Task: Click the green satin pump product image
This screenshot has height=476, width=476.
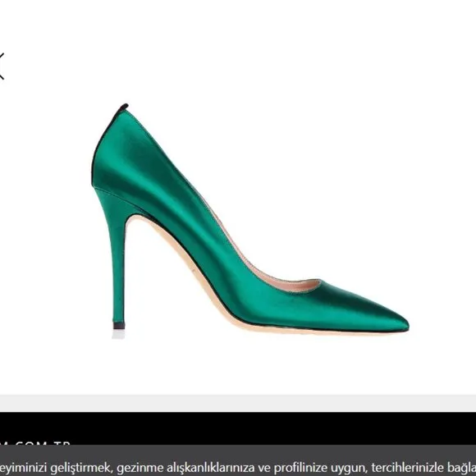Action: tap(250, 221)
